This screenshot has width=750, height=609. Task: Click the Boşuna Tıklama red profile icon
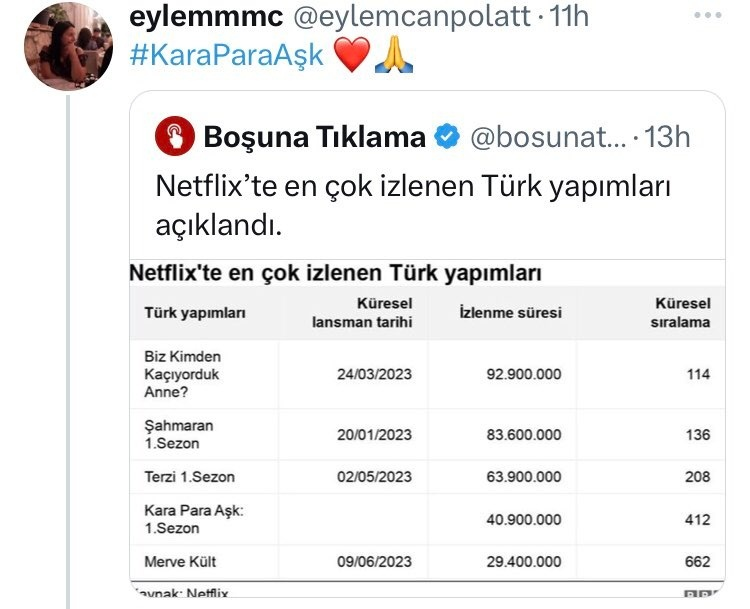[x=175, y=137]
